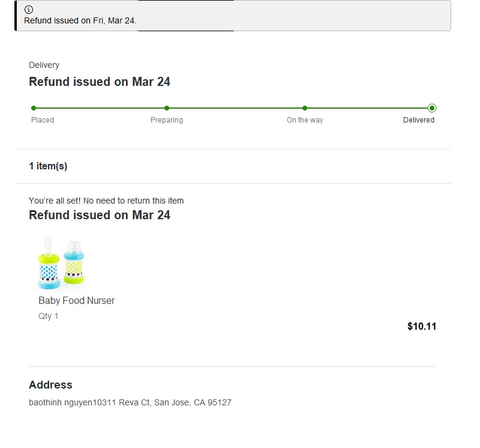This screenshot has width=480, height=448.
Task: Click the On the way label
Action: click(x=305, y=120)
